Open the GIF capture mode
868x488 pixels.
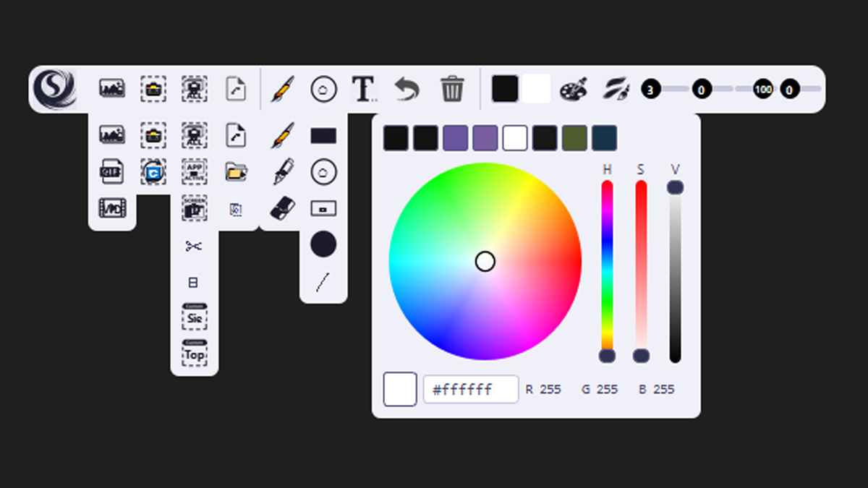tap(111, 171)
